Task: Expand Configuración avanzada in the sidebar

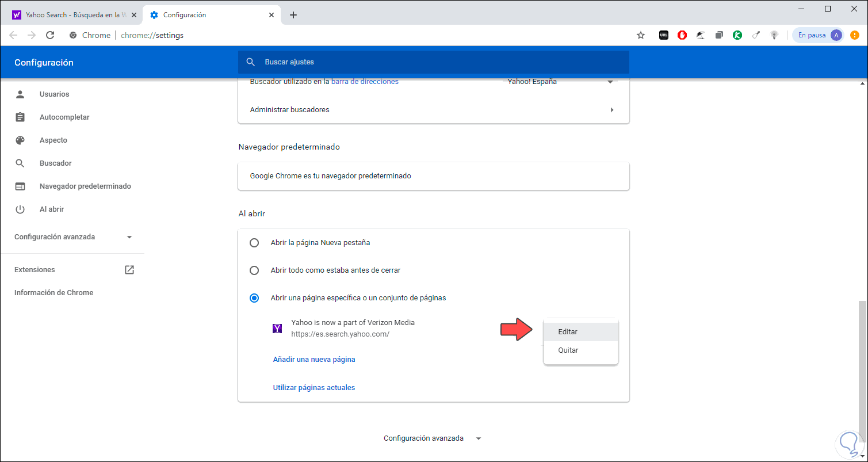Action: 74,237
